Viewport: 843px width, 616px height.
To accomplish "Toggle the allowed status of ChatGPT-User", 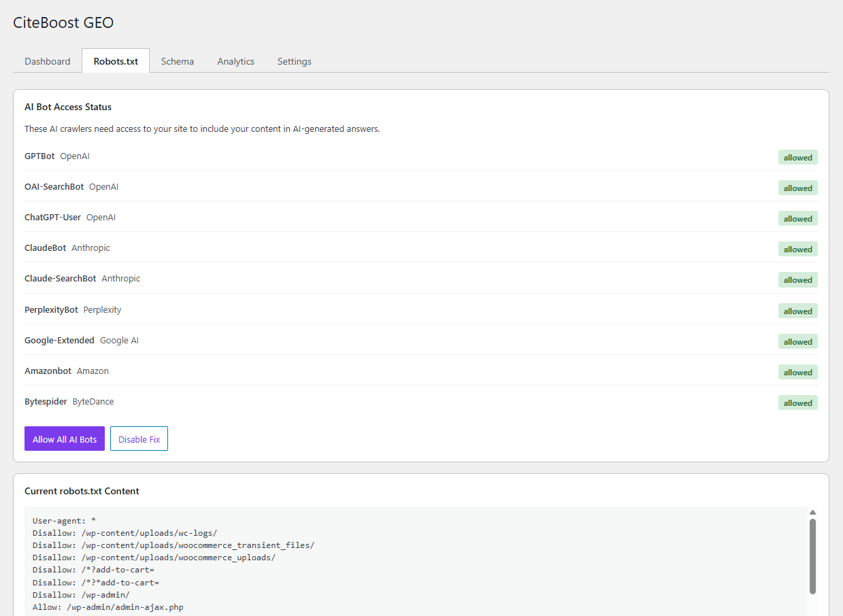I will [797, 218].
